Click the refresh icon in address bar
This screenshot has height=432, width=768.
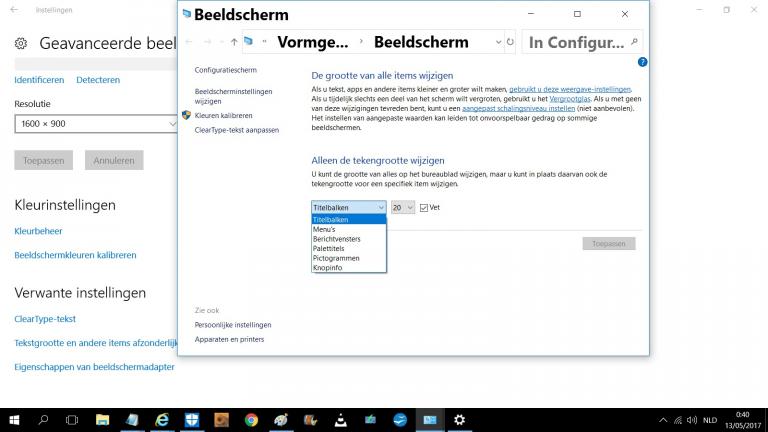tap(511, 42)
